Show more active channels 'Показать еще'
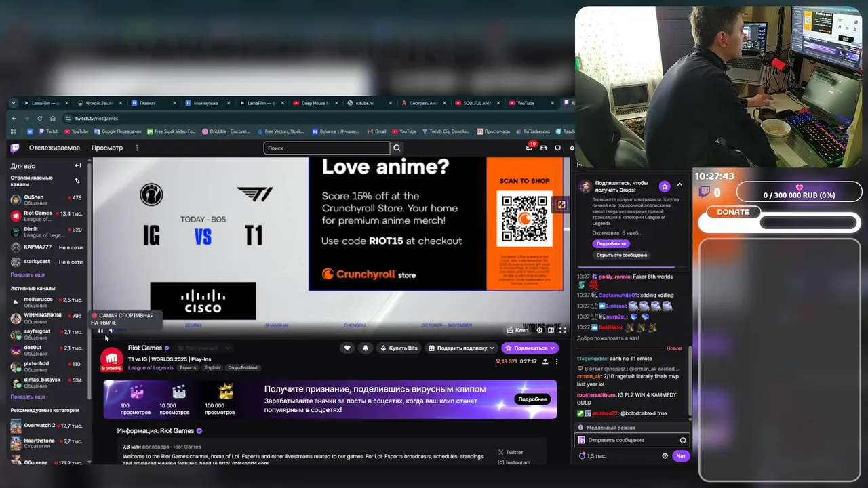Image resolution: width=868 pixels, height=488 pixels. tap(28, 396)
